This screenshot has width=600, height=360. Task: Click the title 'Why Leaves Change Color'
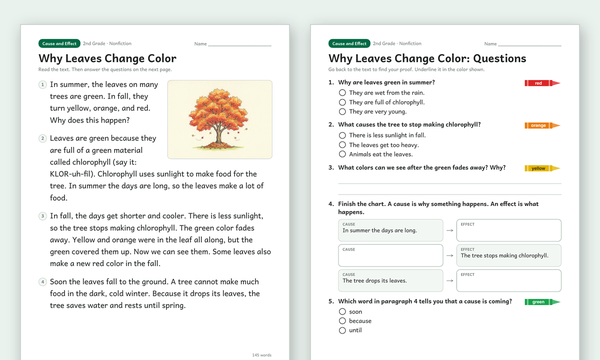point(108,59)
